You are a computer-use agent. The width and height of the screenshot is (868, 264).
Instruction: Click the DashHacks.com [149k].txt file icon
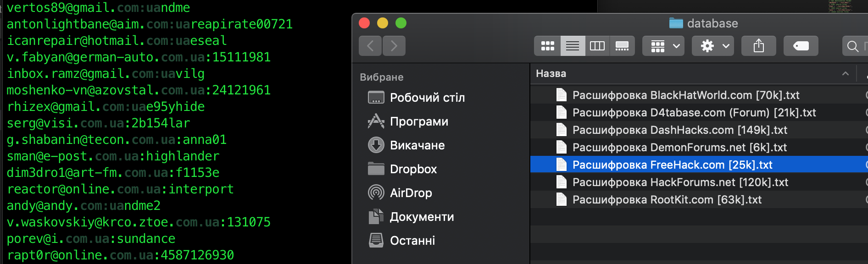[561, 130]
